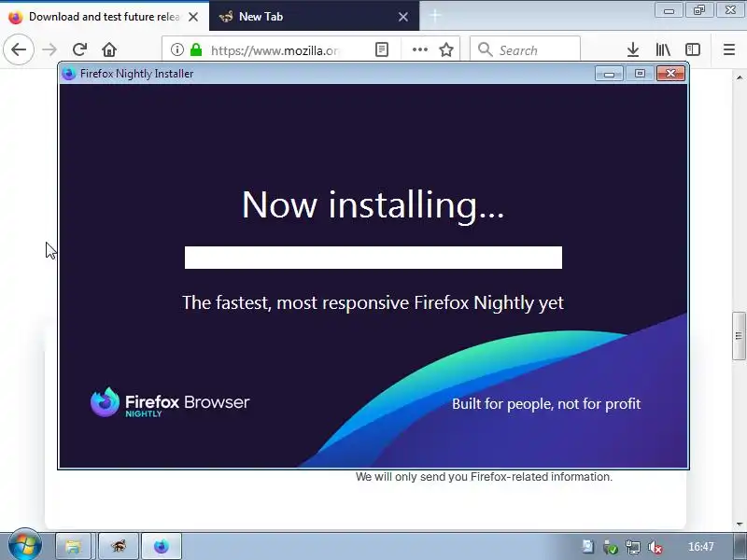Image resolution: width=747 pixels, height=560 pixels.
Task: Open a new tab with plus button
Action: [435, 16]
